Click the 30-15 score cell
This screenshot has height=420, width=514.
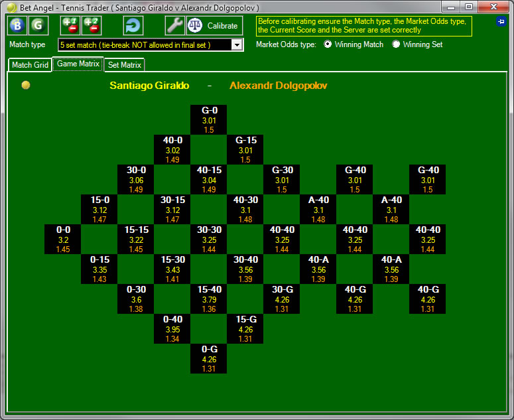(x=172, y=209)
